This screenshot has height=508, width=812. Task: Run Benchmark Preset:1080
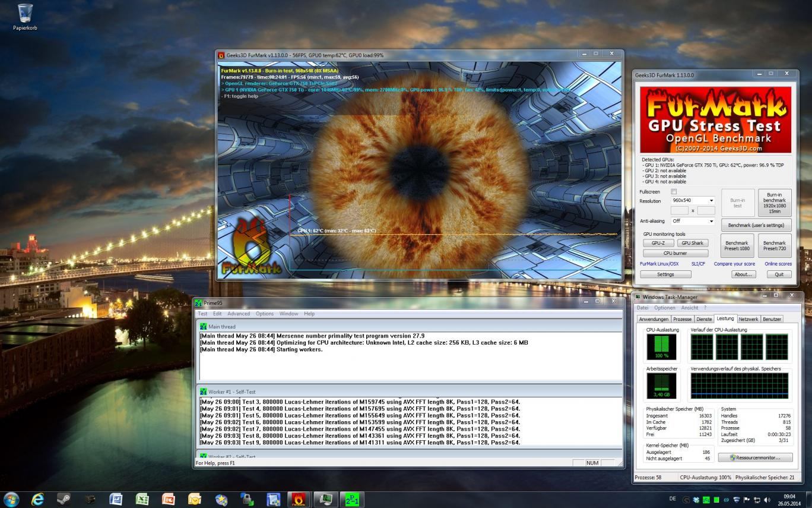coord(737,245)
